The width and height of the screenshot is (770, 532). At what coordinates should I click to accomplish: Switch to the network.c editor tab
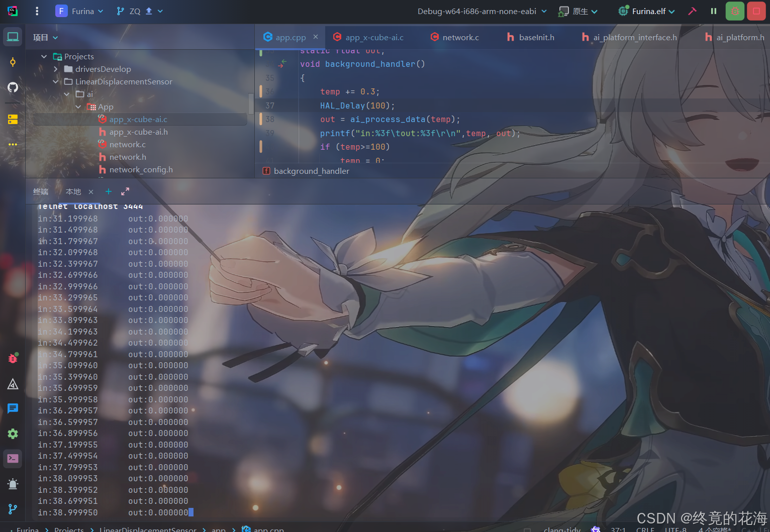455,37
